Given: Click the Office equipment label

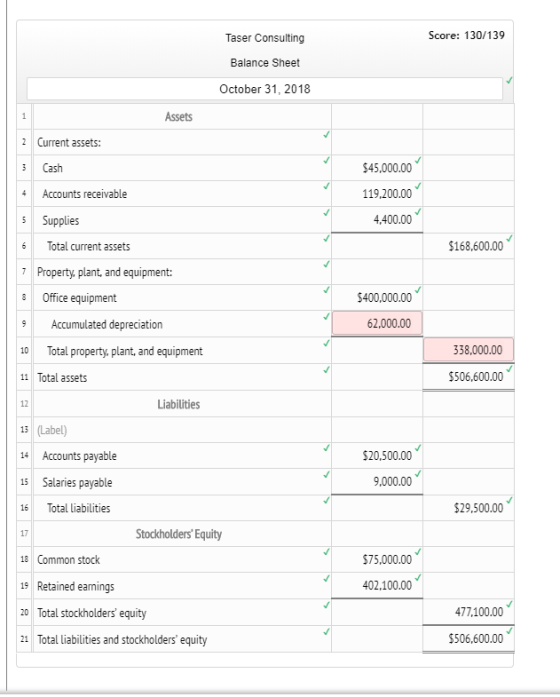Looking at the screenshot, I should click(x=79, y=298).
